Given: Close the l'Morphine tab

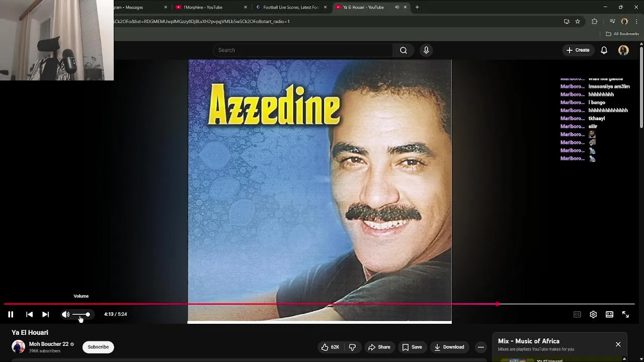Looking at the screenshot, I should click(246, 7).
